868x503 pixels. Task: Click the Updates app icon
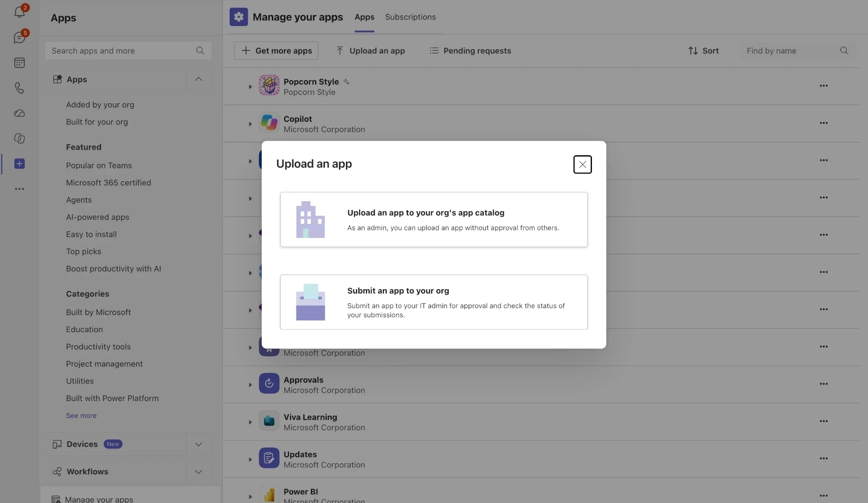(269, 458)
